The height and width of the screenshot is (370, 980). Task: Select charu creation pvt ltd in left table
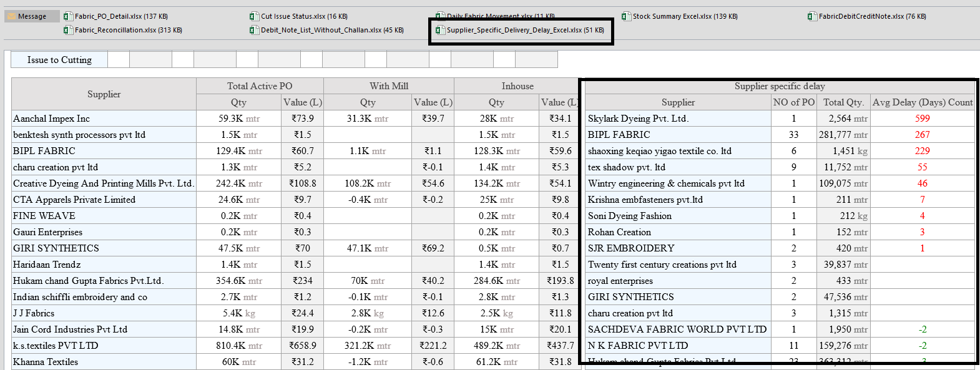[x=104, y=167]
